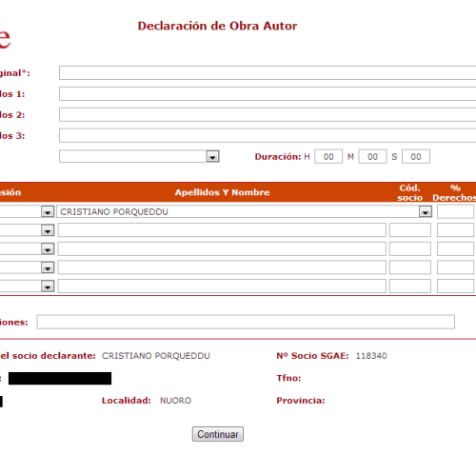
Task: Open last row profession dropdown arrow
Action: tap(48, 286)
